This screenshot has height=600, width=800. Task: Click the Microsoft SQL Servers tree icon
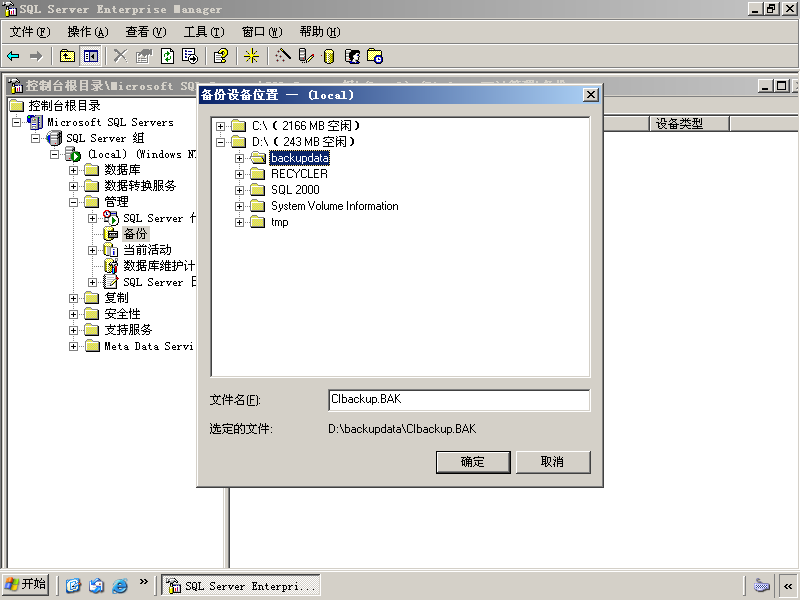coord(35,122)
